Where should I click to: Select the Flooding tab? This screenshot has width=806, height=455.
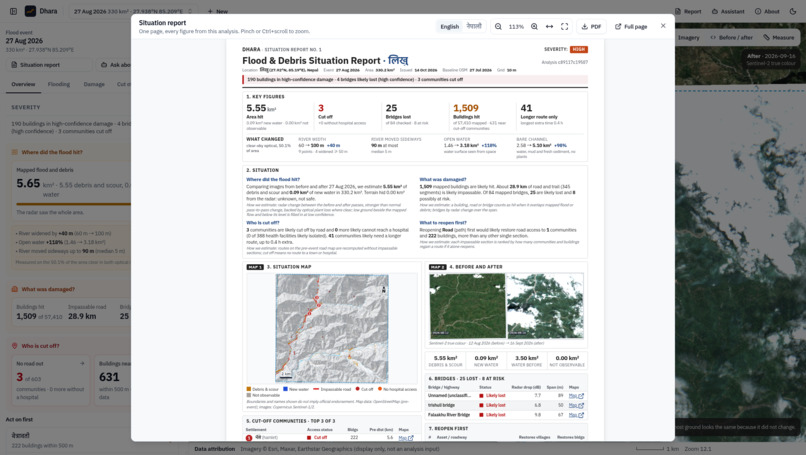tap(59, 84)
